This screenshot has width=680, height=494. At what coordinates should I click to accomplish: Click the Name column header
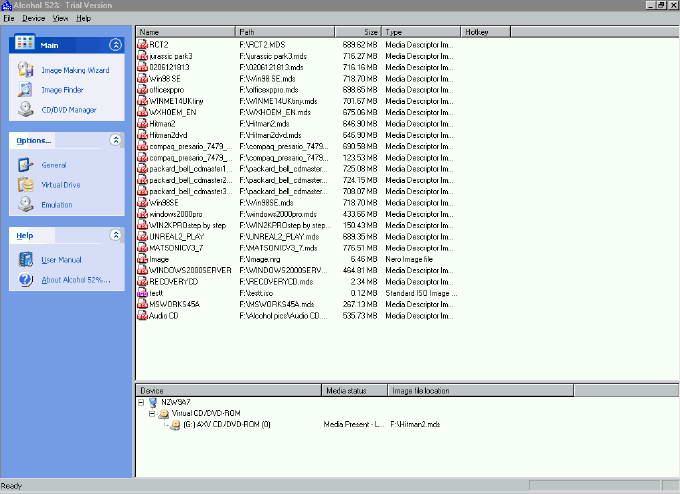point(186,32)
